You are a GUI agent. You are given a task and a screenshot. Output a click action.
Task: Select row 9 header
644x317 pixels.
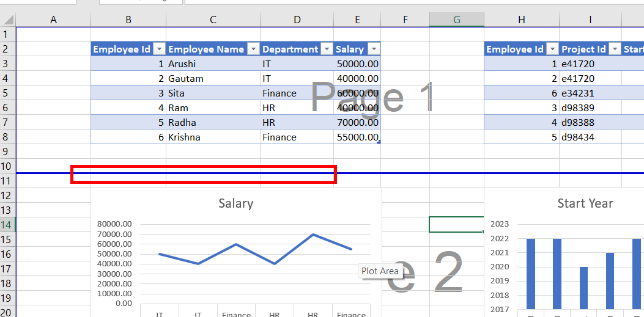[x=7, y=151]
